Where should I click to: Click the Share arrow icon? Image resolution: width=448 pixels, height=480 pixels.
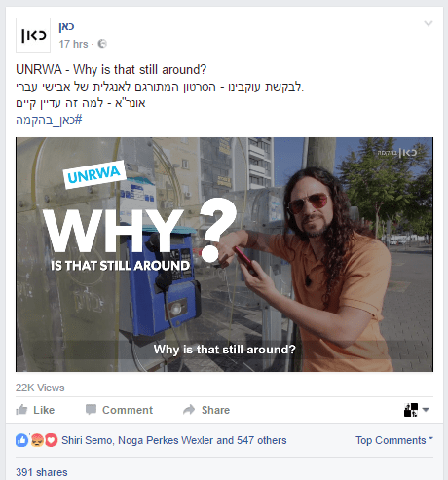coord(189,410)
